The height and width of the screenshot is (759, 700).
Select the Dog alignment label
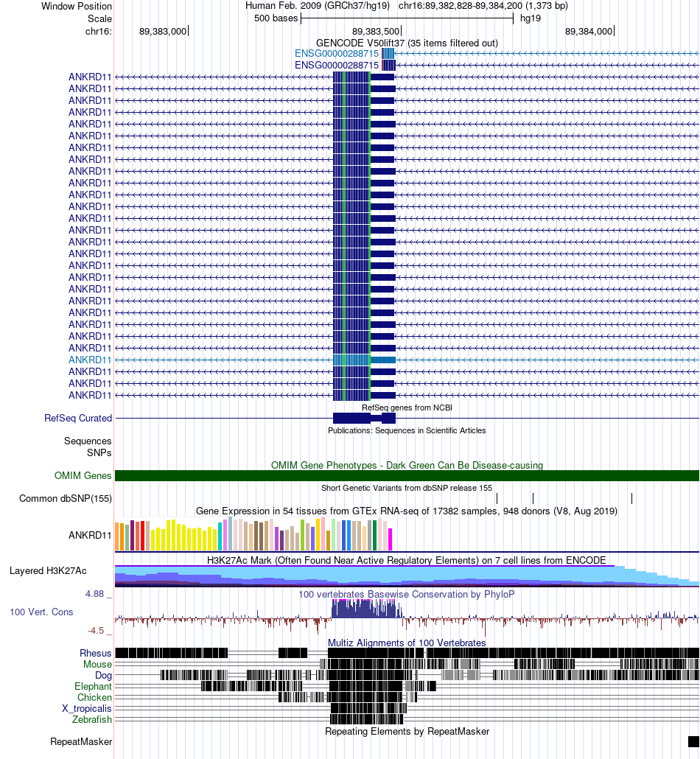coord(103,676)
